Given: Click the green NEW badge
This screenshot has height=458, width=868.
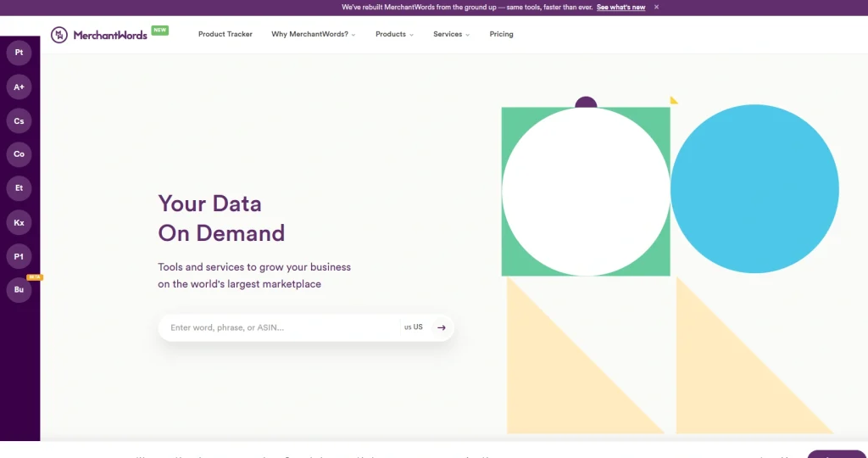Looking at the screenshot, I should [x=160, y=31].
